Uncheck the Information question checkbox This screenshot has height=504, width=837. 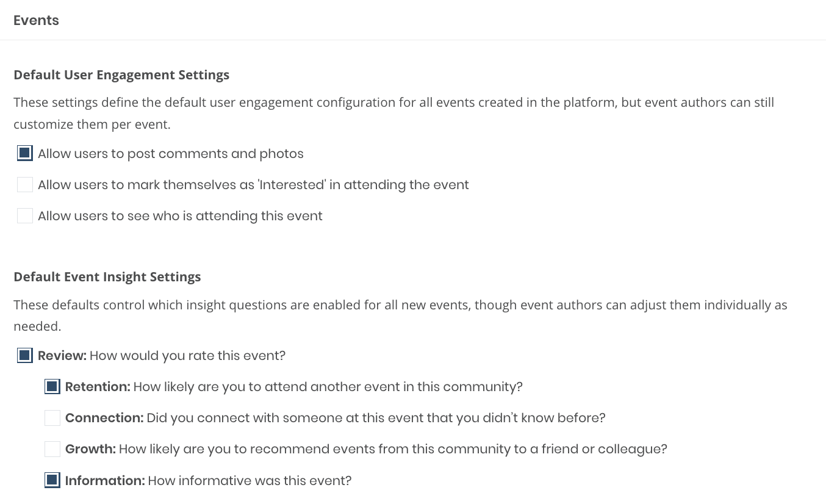pos(52,480)
